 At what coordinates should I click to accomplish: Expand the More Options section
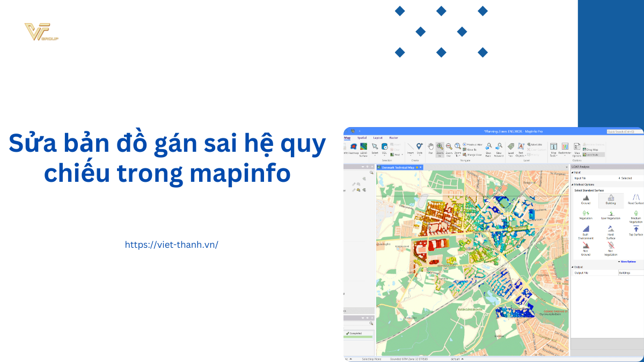point(628,262)
